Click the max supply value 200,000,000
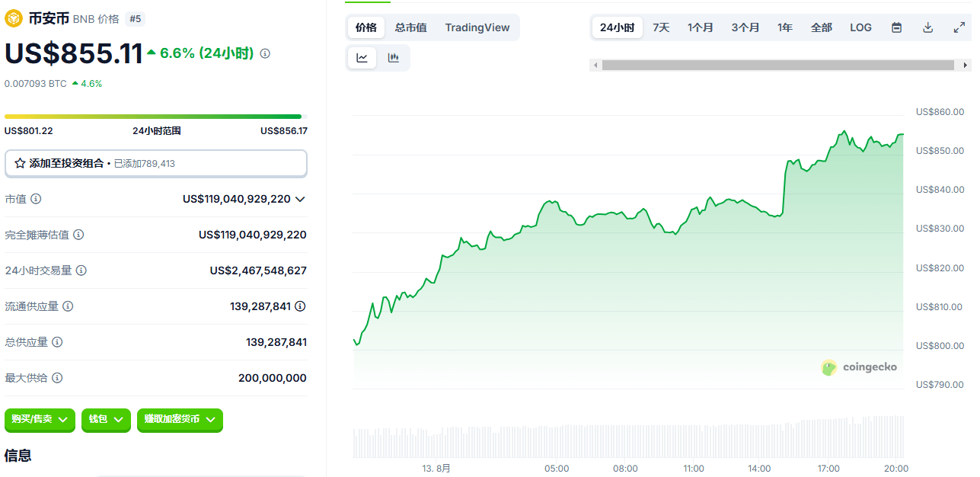The height and width of the screenshot is (477, 980). (x=273, y=378)
